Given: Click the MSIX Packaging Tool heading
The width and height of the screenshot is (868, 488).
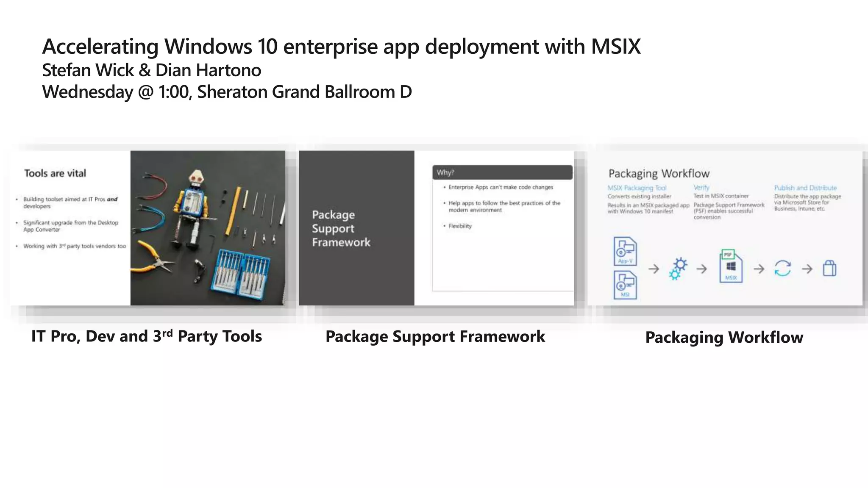Looking at the screenshot, I should pos(637,188).
